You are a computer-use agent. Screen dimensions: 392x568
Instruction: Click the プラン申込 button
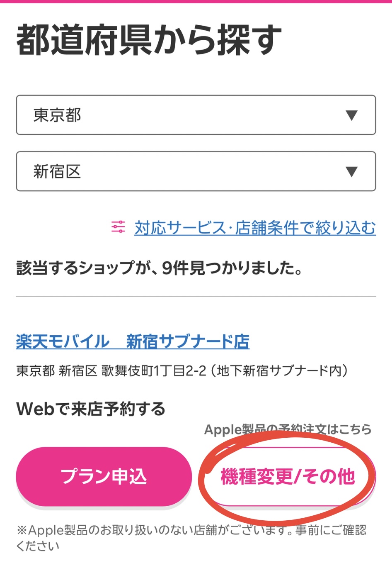104,476
